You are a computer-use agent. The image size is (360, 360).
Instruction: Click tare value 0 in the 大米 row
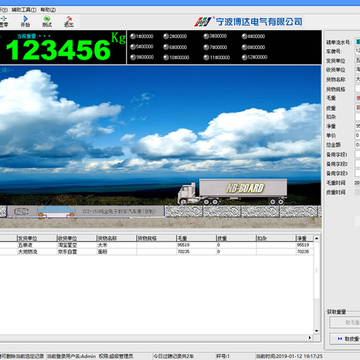click(236, 245)
